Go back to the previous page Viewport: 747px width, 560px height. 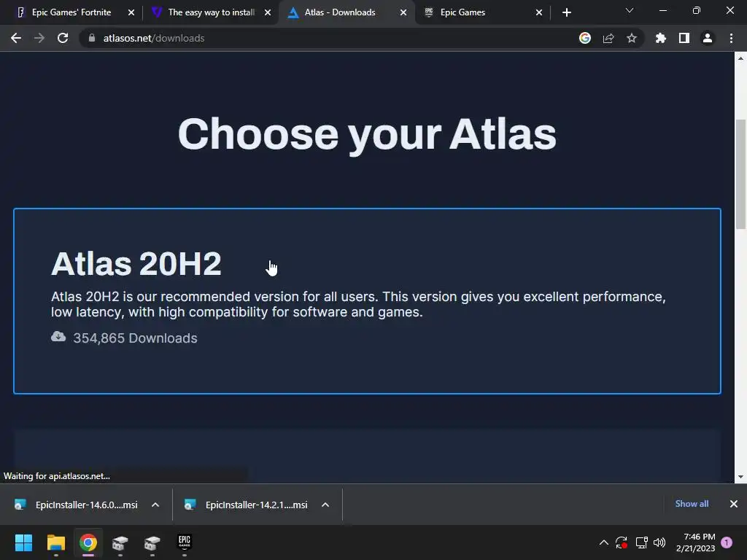(16, 38)
